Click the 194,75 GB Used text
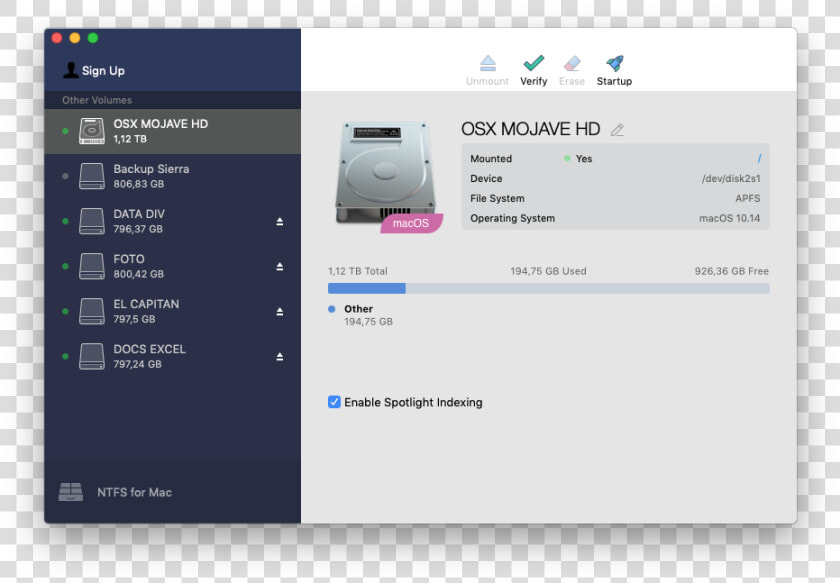This screenshot has height=583, width=840. [549, 271]
